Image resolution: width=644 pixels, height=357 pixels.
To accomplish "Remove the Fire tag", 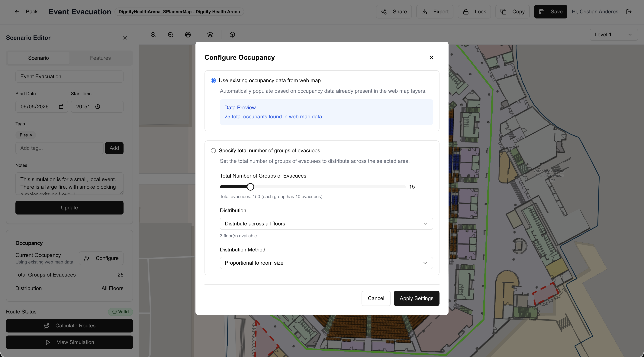I will pyautogui.click(x=31, y=135).
